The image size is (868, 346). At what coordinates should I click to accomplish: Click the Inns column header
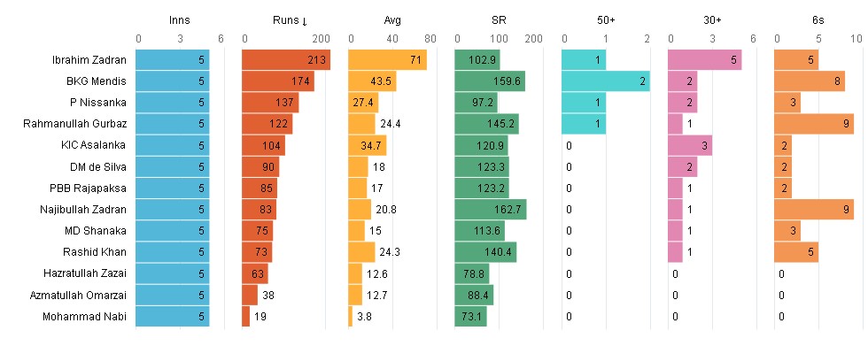click(x=180, y=20)
